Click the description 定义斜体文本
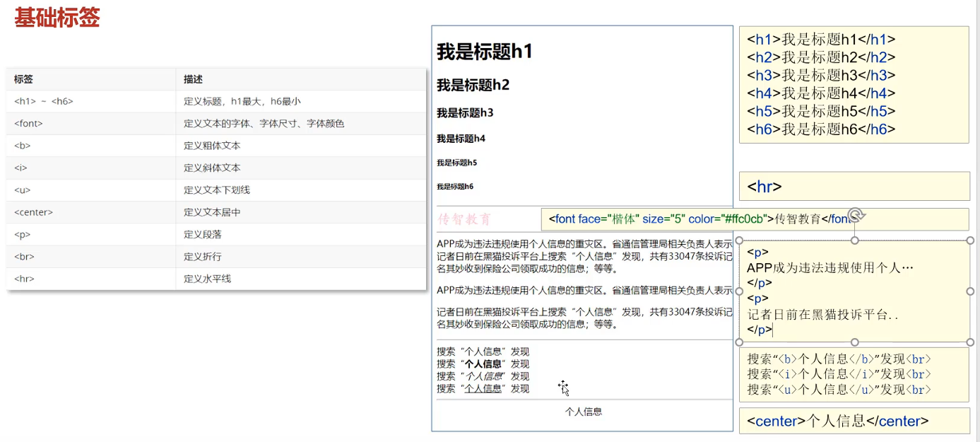 tap(212, 168)
